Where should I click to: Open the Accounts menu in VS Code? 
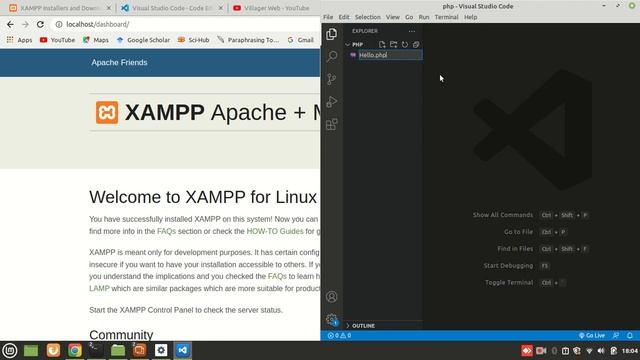(x=331, y=297)
